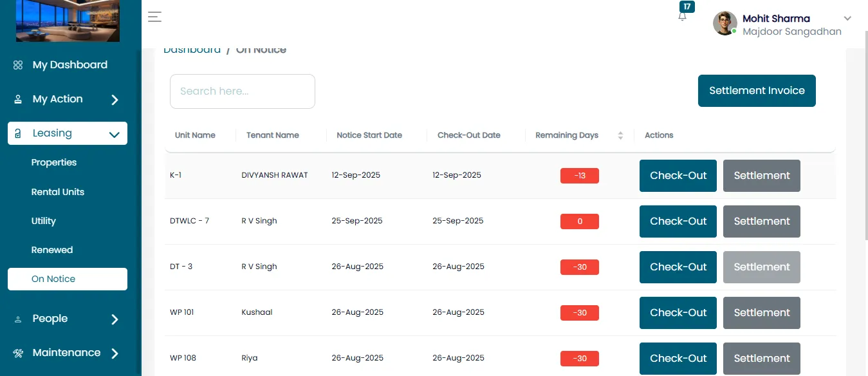
Task: Click tenant name Kushaal
Action: click(257, 312)
